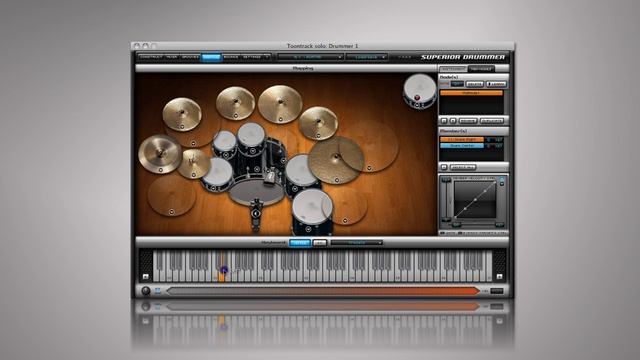Click the orange memory status bar

tap(323, 291)
